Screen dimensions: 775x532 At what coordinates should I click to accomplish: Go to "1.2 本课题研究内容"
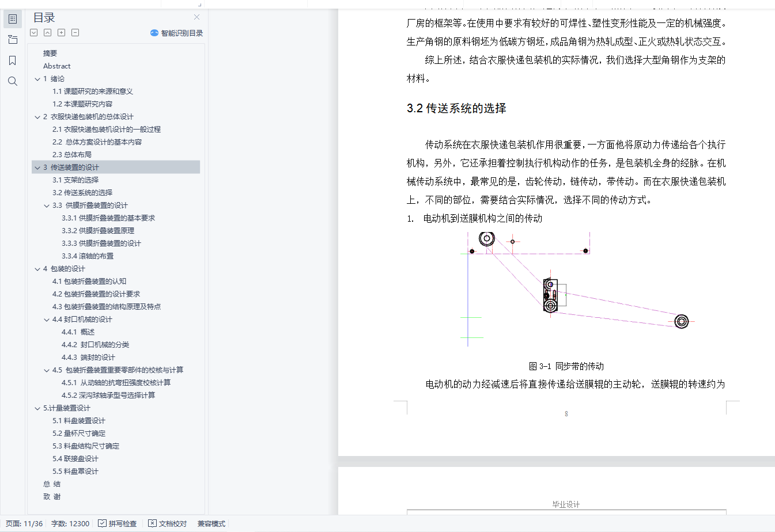[82, 104]
